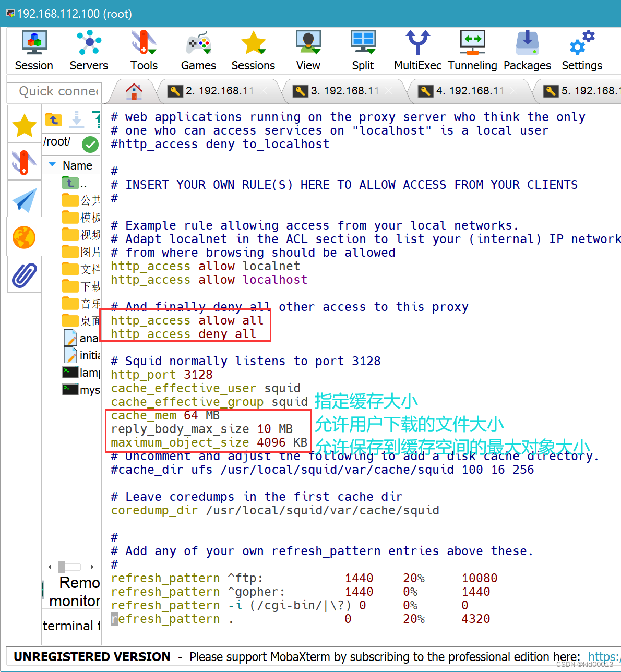The image size is (621, 672).
Task: Select the globe sidebar tab
Action: [x=24, y=237]
